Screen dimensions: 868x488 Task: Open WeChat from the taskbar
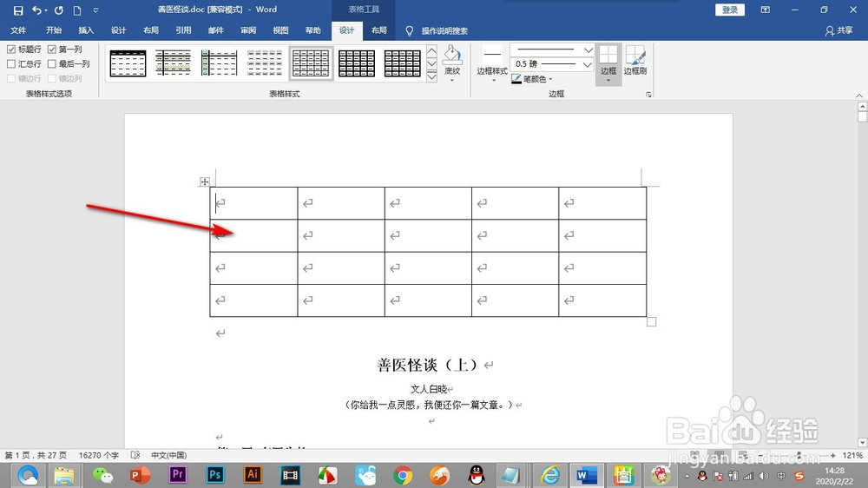click(x=102, y=475)
